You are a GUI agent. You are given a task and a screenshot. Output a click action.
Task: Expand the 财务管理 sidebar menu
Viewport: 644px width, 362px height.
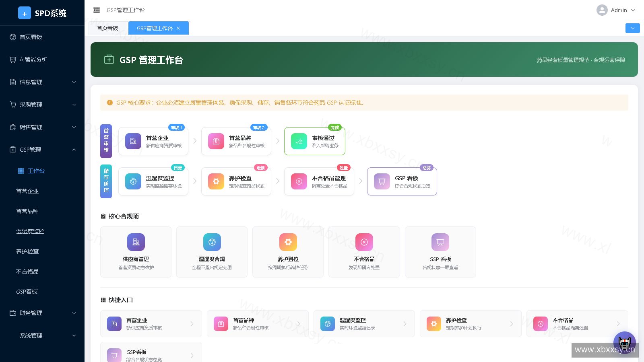pyautogui.click(x=42, y=313)
